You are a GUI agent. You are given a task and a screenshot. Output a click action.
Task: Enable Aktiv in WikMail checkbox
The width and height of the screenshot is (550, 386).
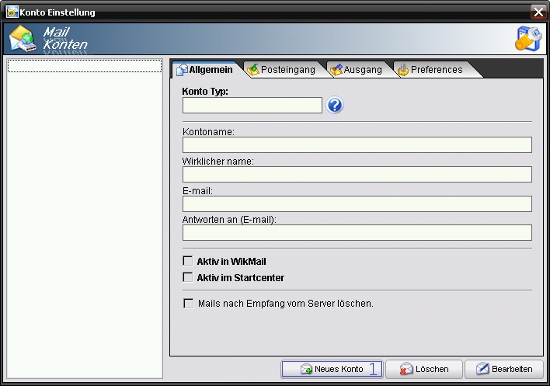point(188,261)
